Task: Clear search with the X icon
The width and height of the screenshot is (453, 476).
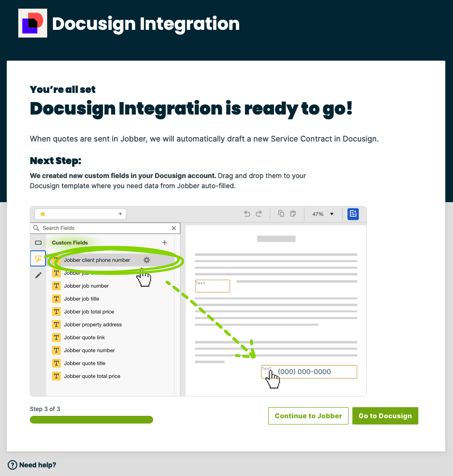Action: tap(174, 228)
